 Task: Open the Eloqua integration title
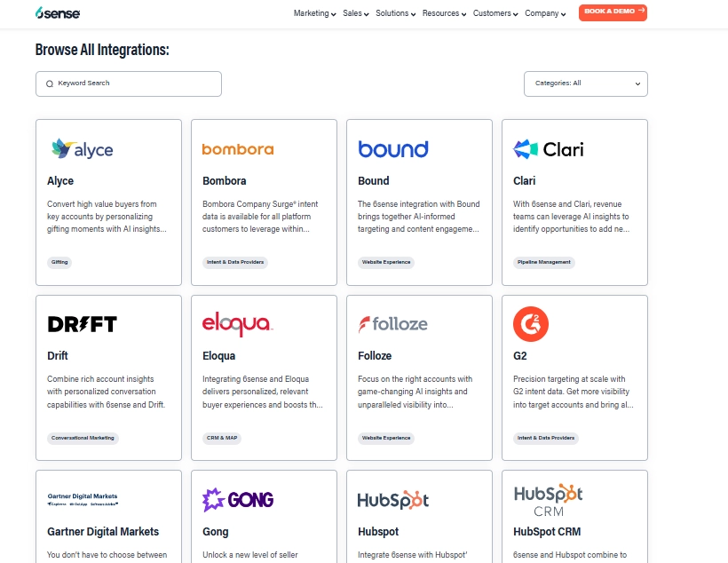tap(218, 356)
